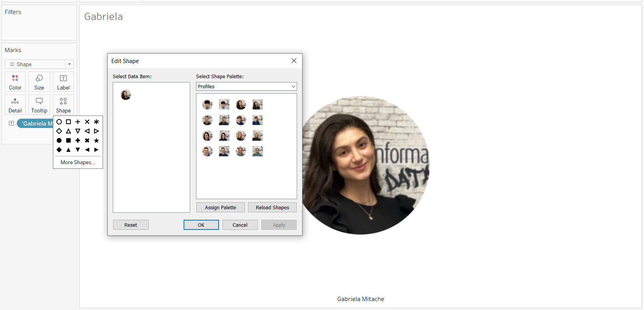Click the label icon beside the Gabriela pill
This screenshot has width=644, height=310.
tap(12, 123)
